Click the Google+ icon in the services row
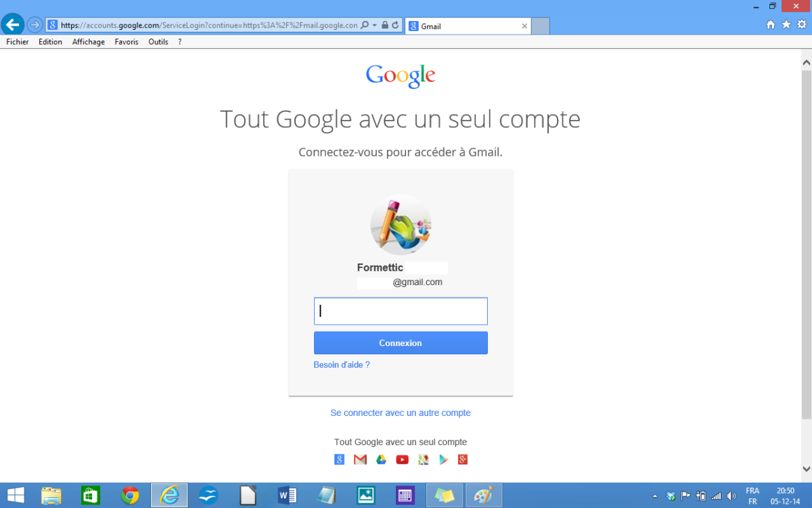Viewport: 812px width, 508px height. pyautogui.click(x=464, y=460)
